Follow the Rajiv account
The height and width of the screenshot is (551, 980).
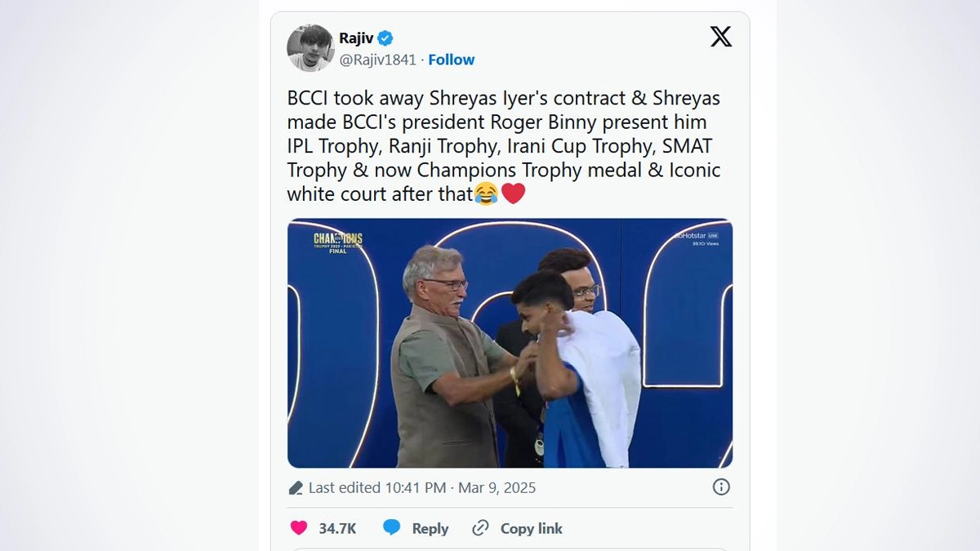(451, 60)
